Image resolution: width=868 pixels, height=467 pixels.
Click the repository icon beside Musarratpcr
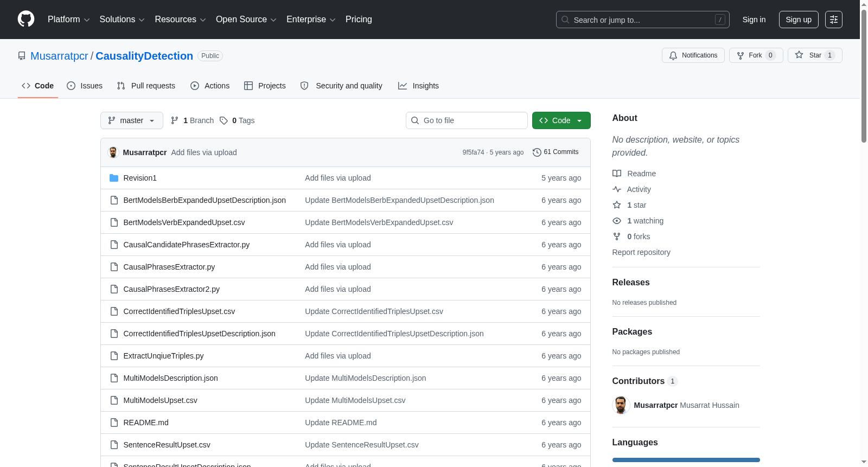(22, 56)
